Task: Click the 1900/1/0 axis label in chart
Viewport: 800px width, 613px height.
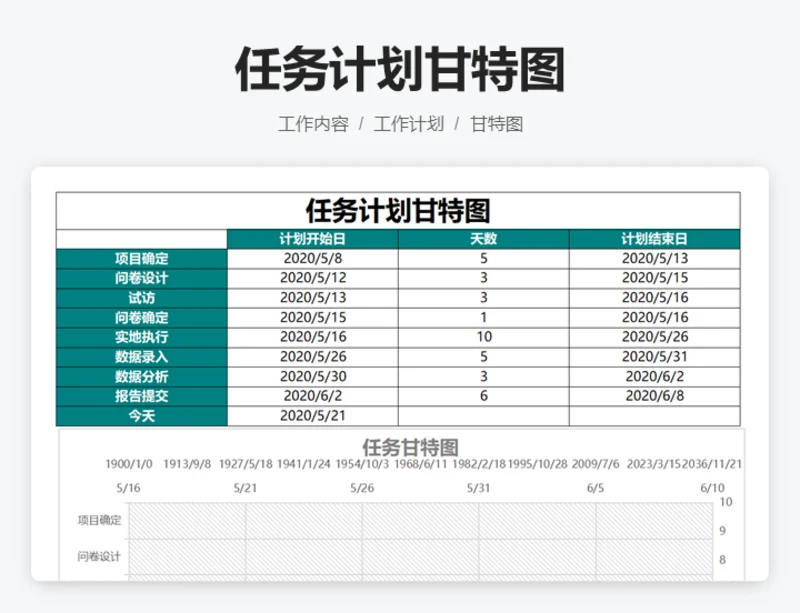Action: pos(129,464)
